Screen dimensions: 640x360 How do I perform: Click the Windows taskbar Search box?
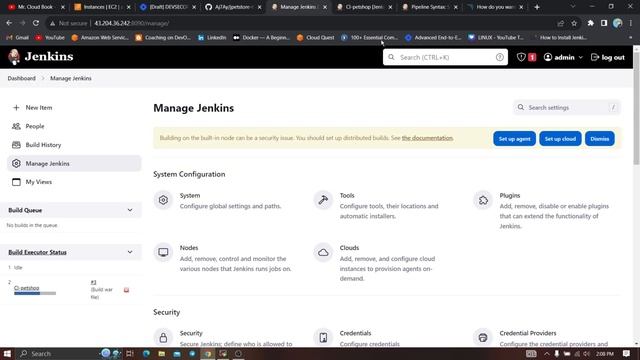click(57, 353)
